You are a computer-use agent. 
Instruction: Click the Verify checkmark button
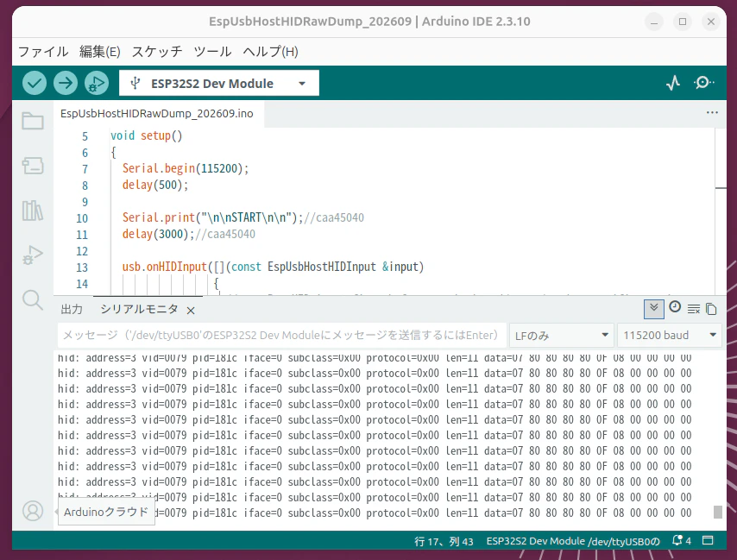[x=35, y=83]
